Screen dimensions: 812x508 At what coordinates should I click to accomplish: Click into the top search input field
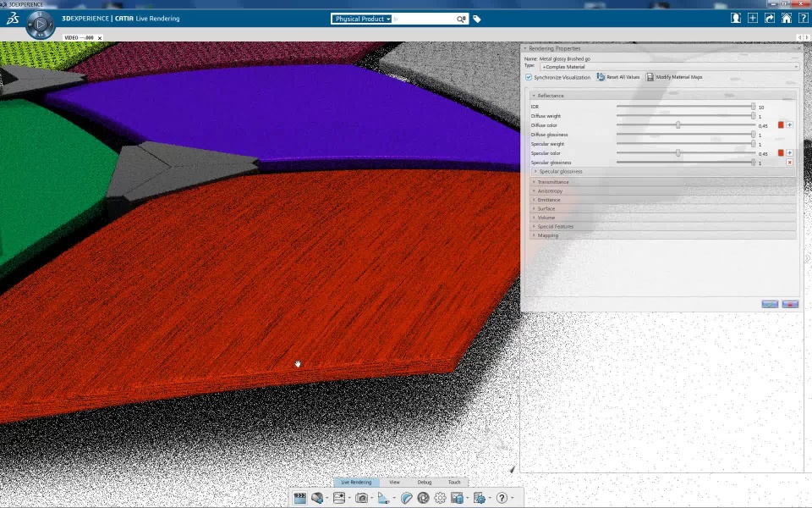424,19
